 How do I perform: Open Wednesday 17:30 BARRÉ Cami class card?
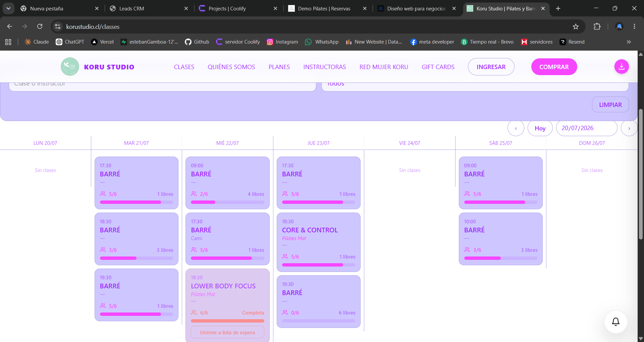click(x=227, y=239)
